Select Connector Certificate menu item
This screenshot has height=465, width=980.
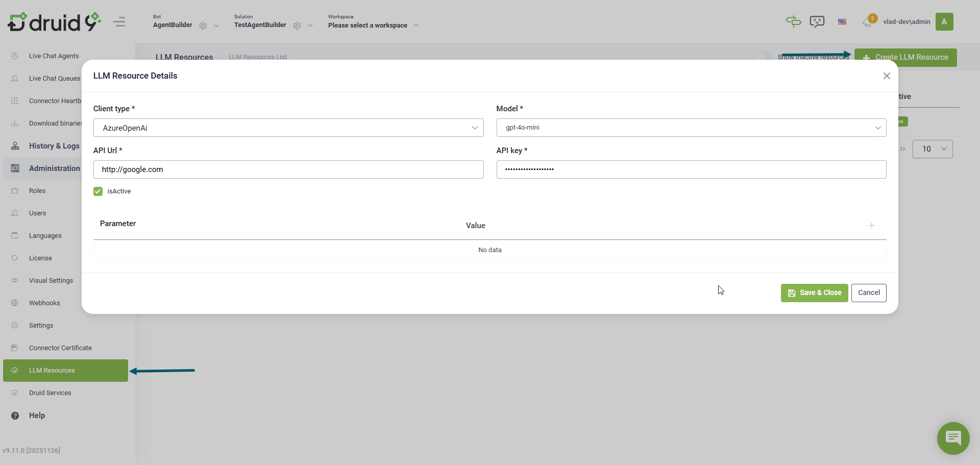pos(60,348)
